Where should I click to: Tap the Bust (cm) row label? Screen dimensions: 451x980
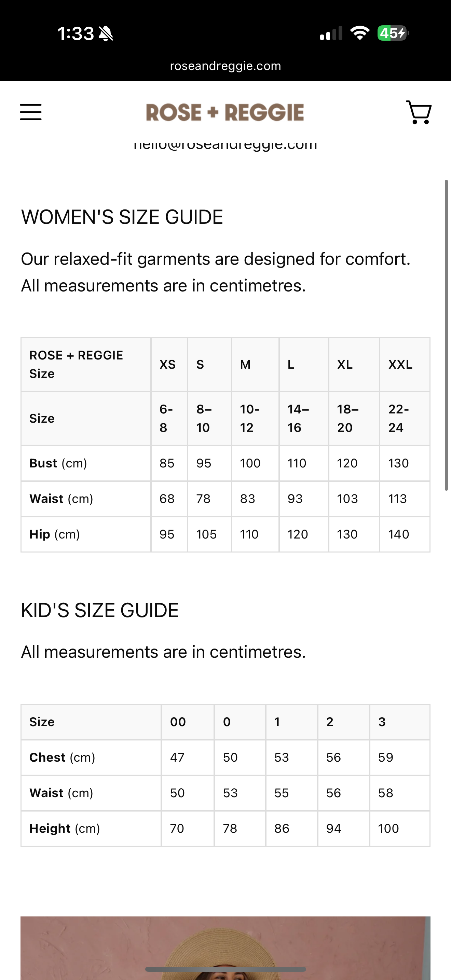(58, 463)
